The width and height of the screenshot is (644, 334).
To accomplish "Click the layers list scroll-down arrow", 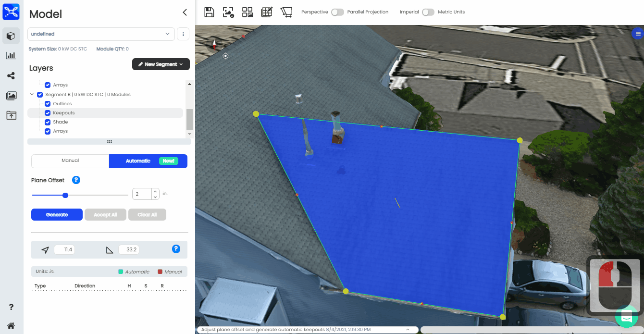I will pyautogui.click(x=189, y=134).
